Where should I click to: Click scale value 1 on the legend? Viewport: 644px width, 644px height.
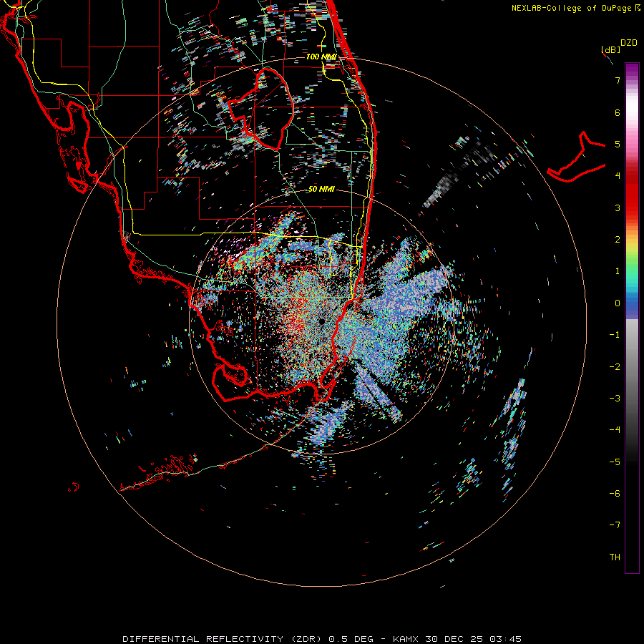(618, 271)
